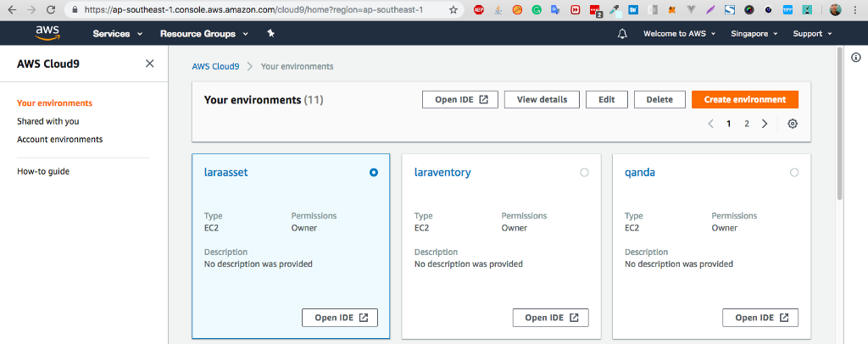Click the Create environment button

[x=745, y=99]
